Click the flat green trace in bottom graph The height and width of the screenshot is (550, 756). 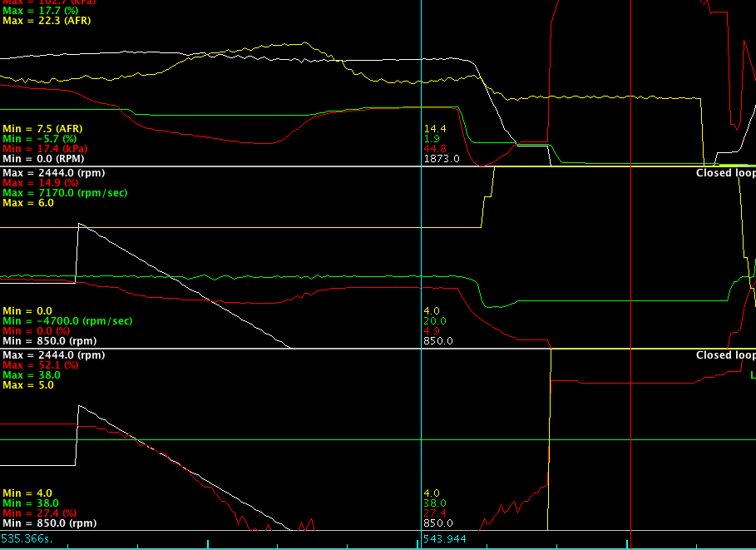coord(250,439)
